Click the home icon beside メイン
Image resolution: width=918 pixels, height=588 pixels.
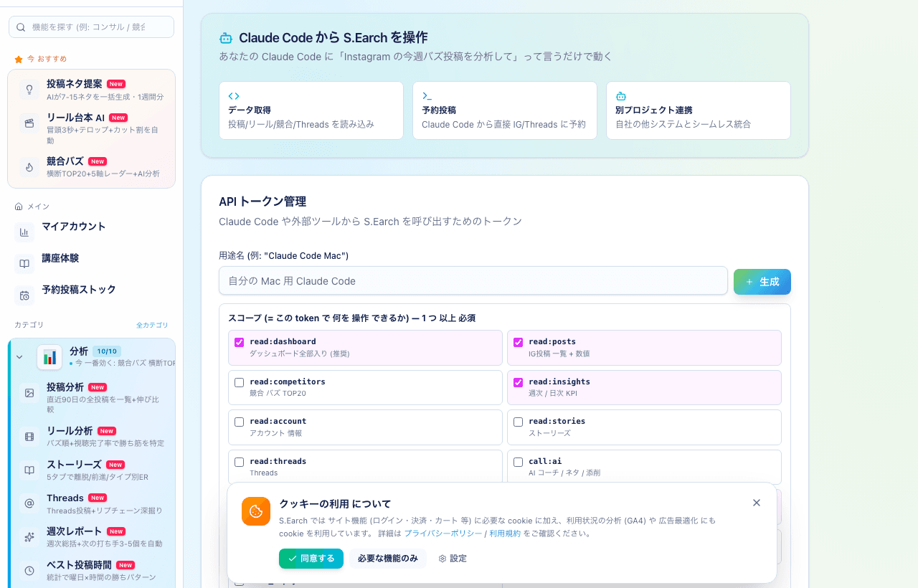19,207
